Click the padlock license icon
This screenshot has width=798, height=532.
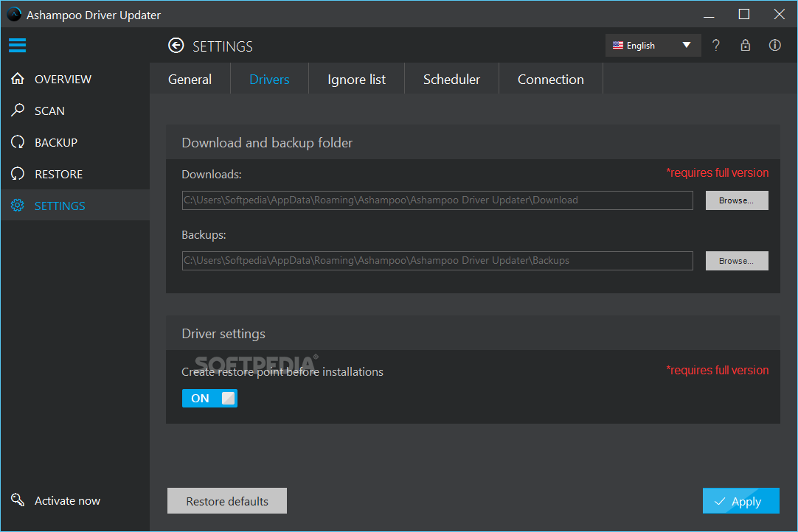pyautogui.click(x=746, y=45)
